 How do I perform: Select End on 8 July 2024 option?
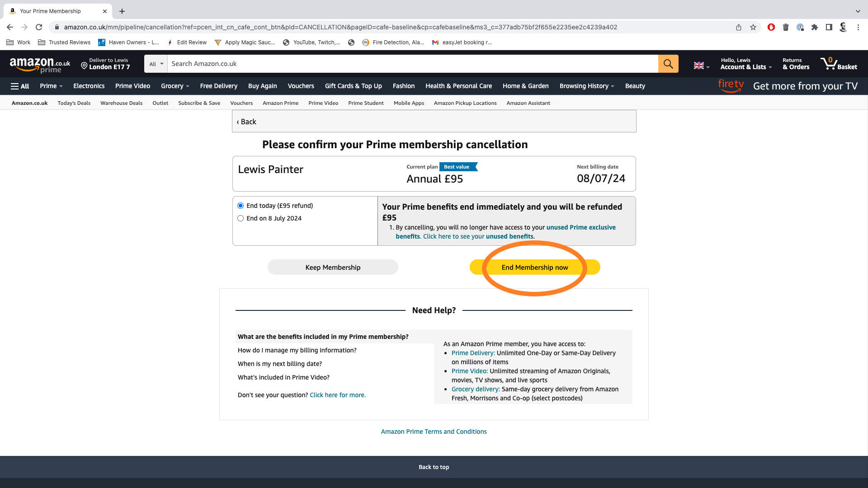point(241,218)
